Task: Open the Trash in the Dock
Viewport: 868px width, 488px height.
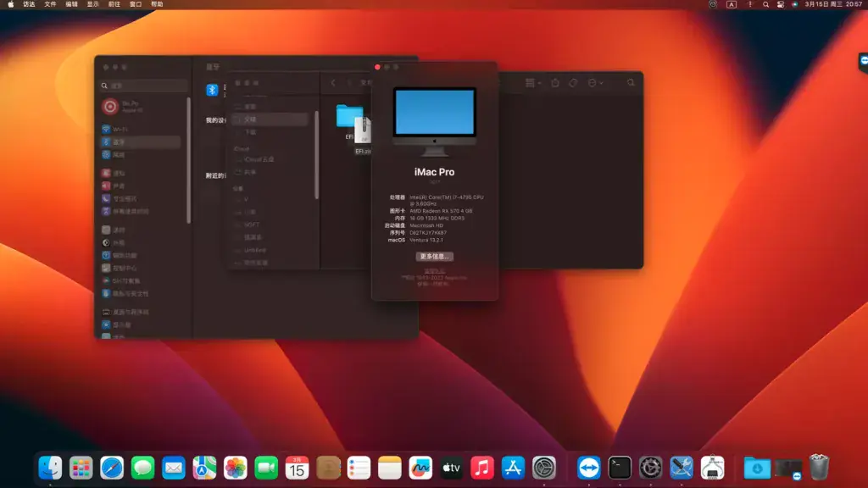Action: [x=819, y=468]
